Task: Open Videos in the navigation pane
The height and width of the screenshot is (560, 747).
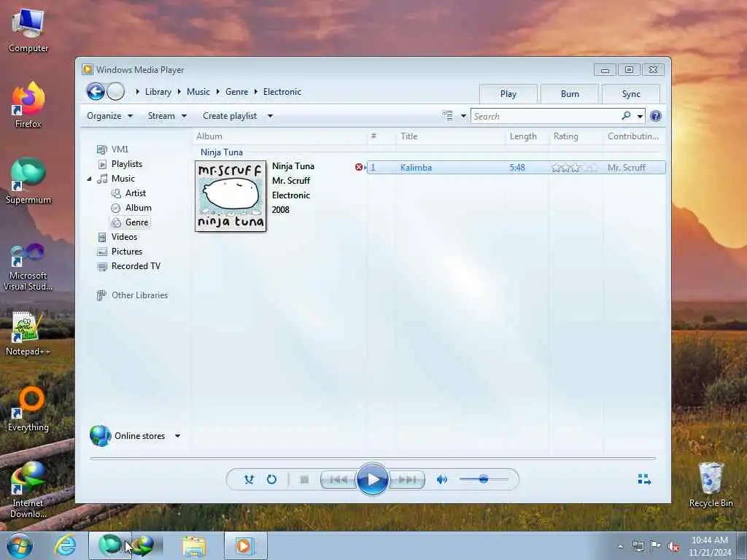Action: coord(124,237)
